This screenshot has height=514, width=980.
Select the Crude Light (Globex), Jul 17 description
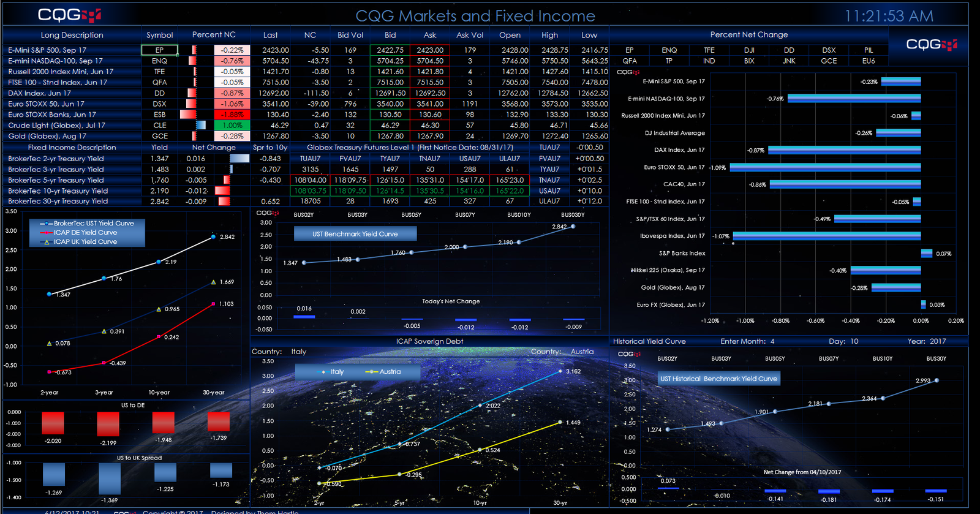pyautogui.click(x=56, y=125)
